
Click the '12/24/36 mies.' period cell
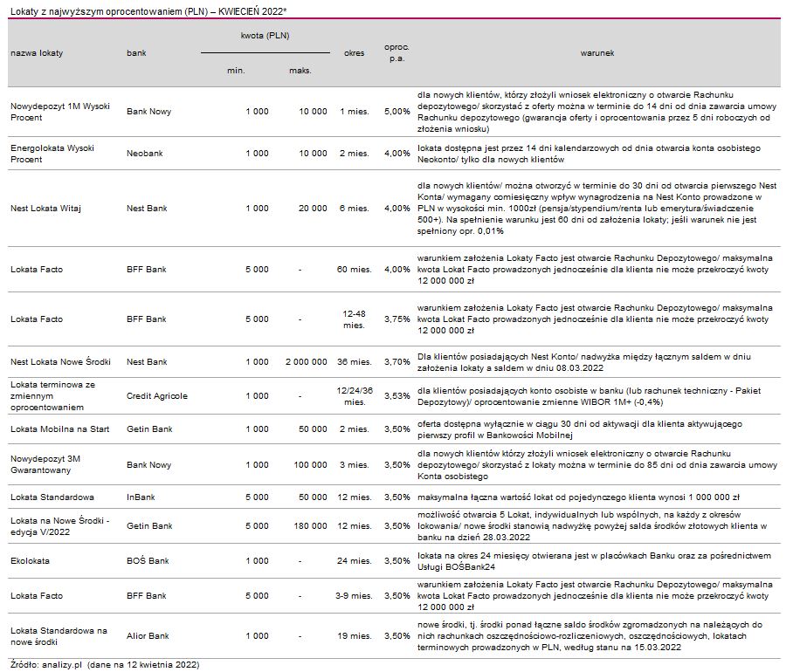point(355,396)
